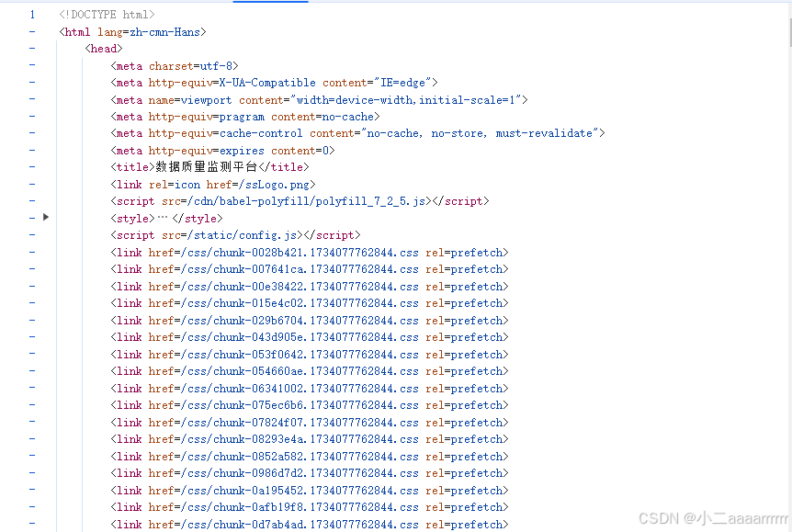Click the meta charset=utf-8 line
The image size is (792, 532).
click(x=175, y=65)
